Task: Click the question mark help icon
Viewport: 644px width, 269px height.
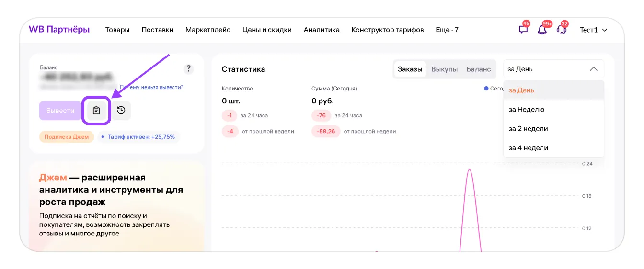Action: (x=189, y=69)
